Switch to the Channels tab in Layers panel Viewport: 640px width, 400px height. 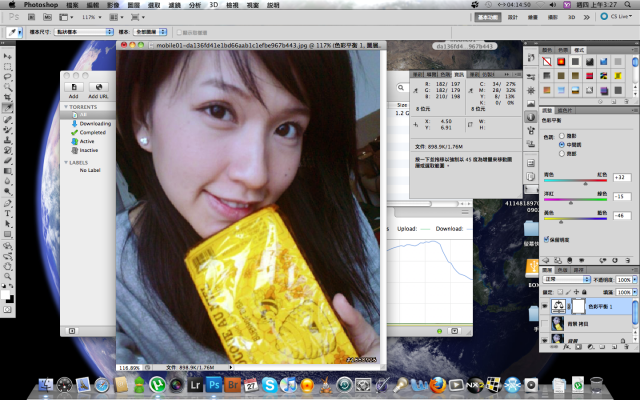(562, 270)
